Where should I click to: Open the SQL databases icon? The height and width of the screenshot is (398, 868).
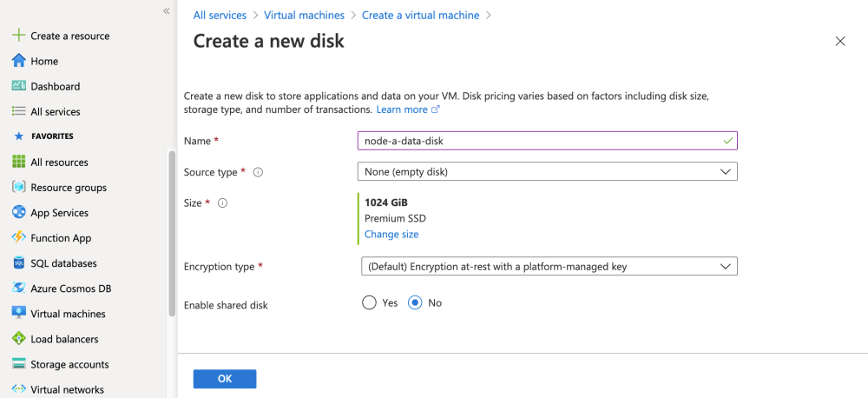[x=18, y=263]
